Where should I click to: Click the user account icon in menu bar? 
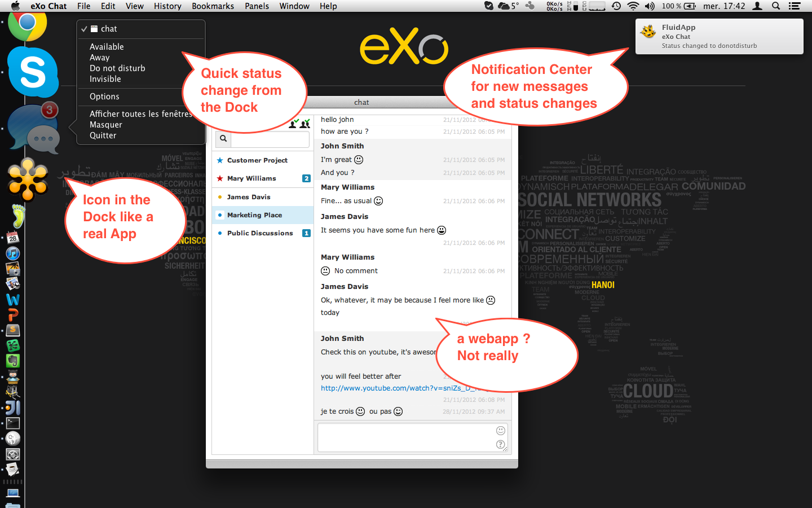click(x=758, y=6)
